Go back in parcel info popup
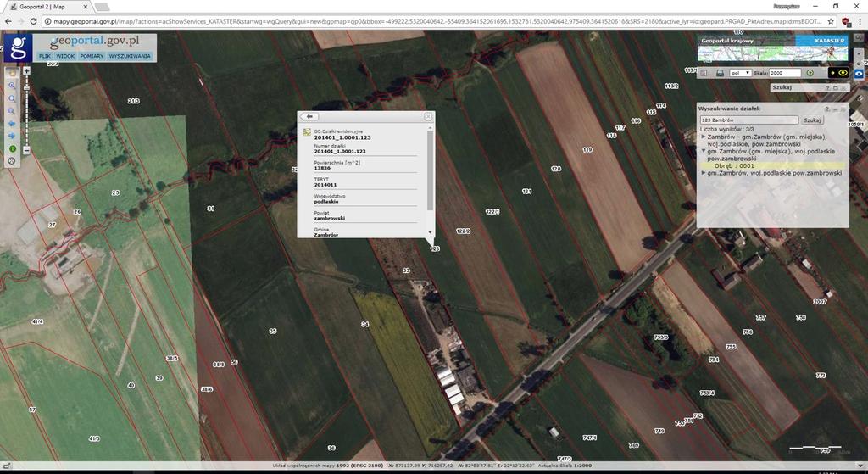This screenshot has width=868, height=474. [x=309, y=117]
